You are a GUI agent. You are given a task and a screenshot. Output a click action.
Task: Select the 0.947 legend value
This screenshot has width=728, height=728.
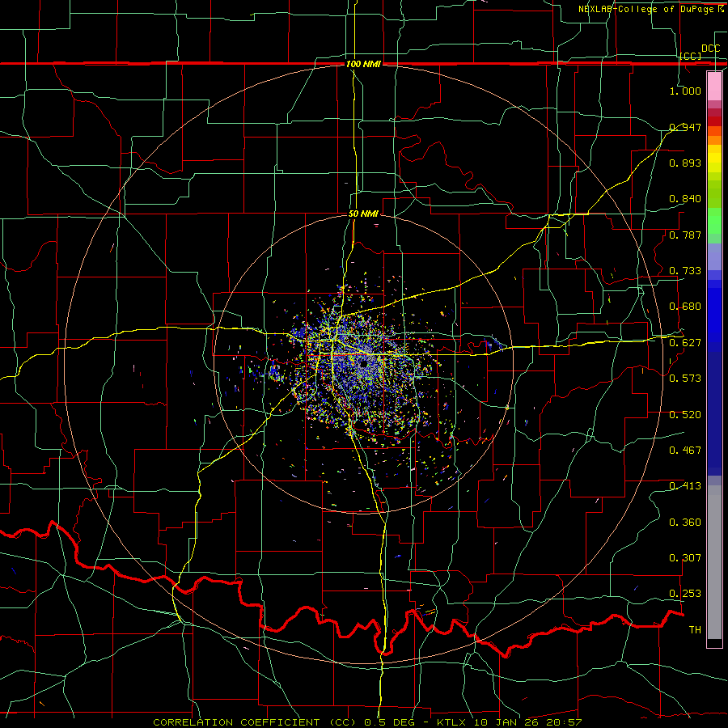pyautogui.click(x=685, y=127)
